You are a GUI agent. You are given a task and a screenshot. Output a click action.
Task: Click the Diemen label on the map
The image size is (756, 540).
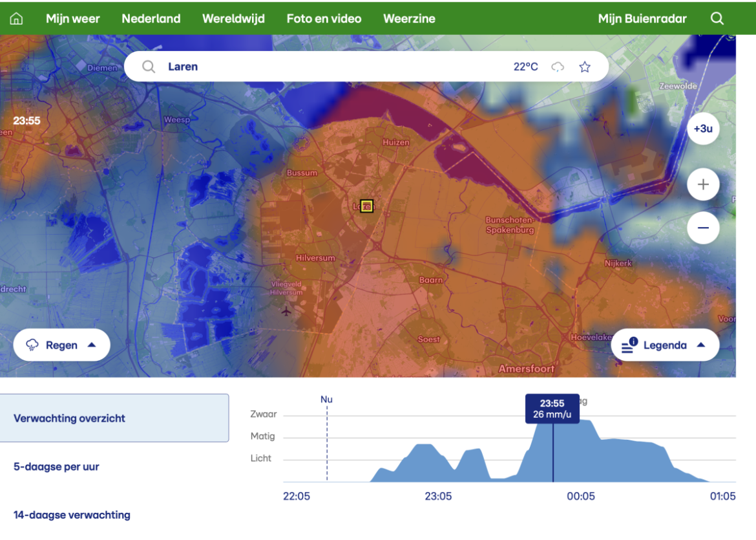pos(102,68)
